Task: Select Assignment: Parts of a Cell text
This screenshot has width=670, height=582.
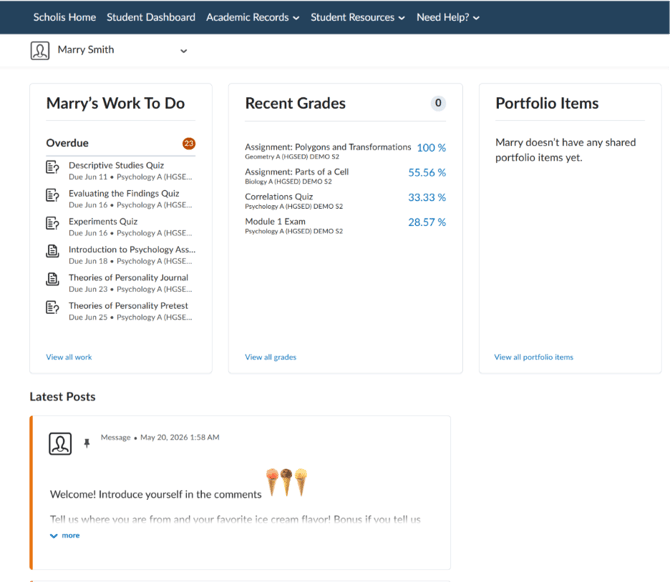Action: click(297, 172)
